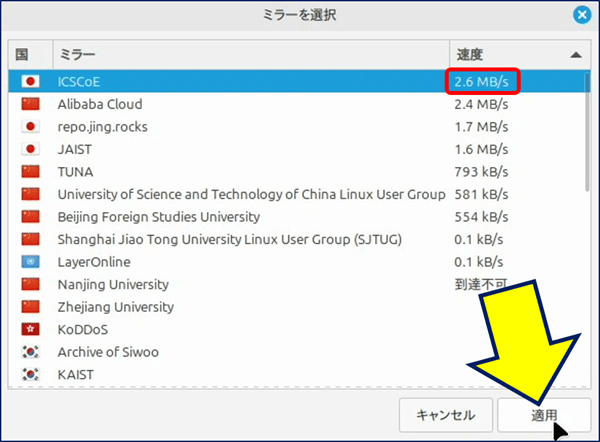This screenshot has width=600, height=442.
Task: Close the ミラーを選択 dialog
Action: coord(582,15)
